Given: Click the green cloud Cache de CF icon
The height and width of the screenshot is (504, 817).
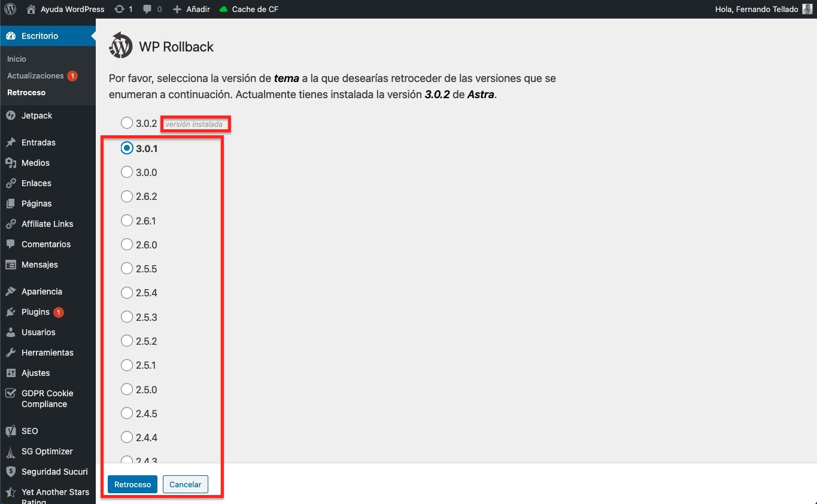Looking at the screenshot, I should pos(223,10).
